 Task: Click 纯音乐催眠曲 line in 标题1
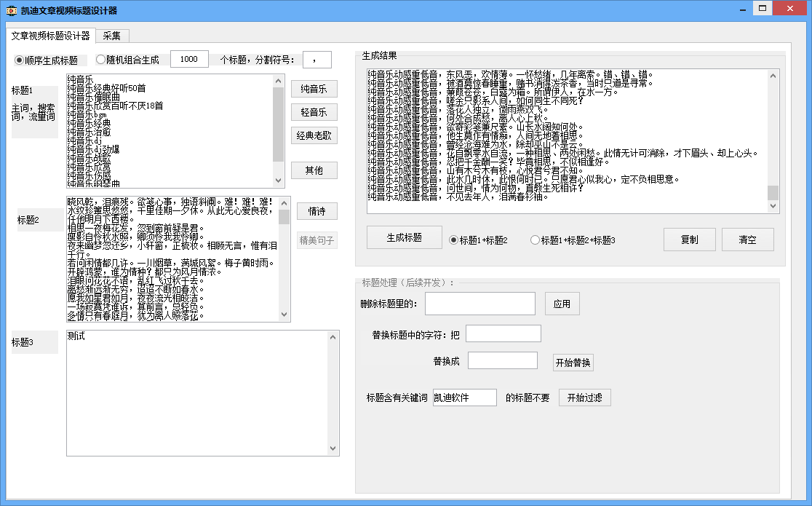[94, 98]
